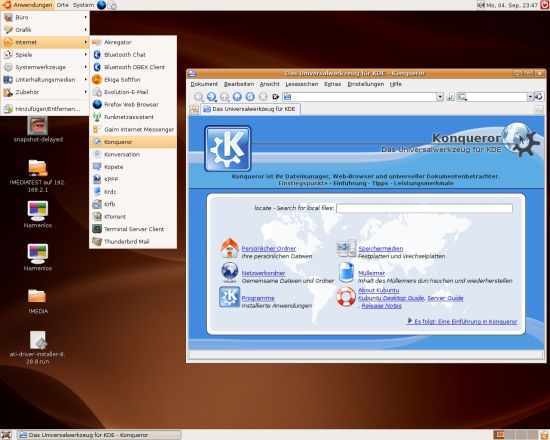
Task: Launch Thunderbird Mail
Action: tap(133, 242)
